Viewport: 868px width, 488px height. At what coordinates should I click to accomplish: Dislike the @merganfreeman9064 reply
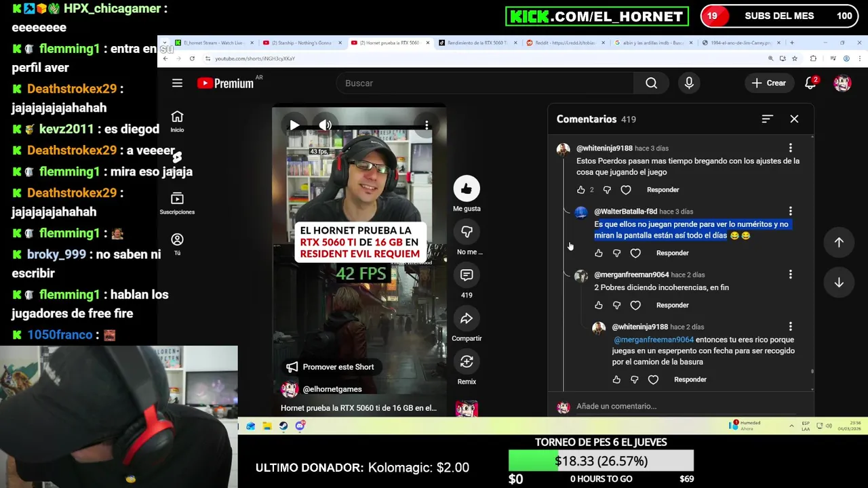pyautogui.click(x=616, y=305)
